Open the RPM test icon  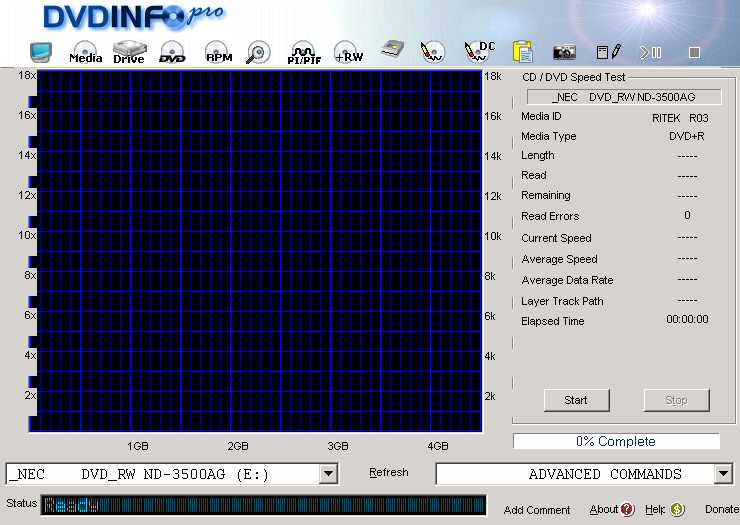[218, 53]
